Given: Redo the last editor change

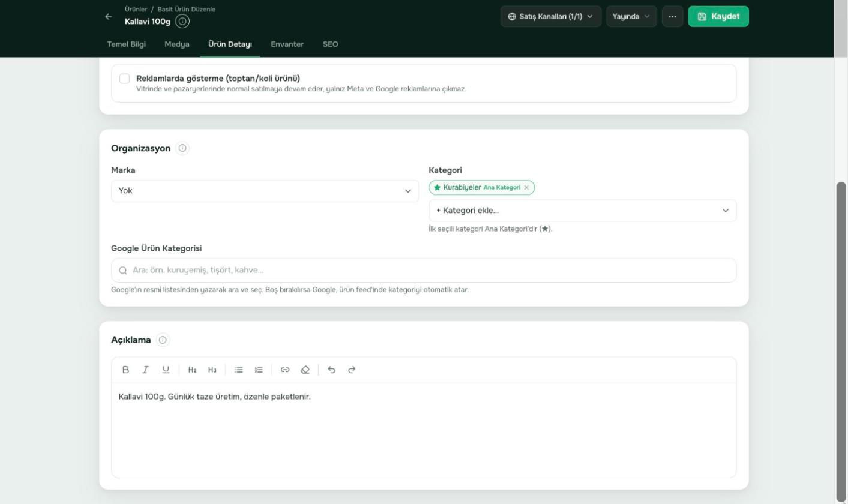Looking at the screenshot, I should pyautogui.click(x=352, y=370).
